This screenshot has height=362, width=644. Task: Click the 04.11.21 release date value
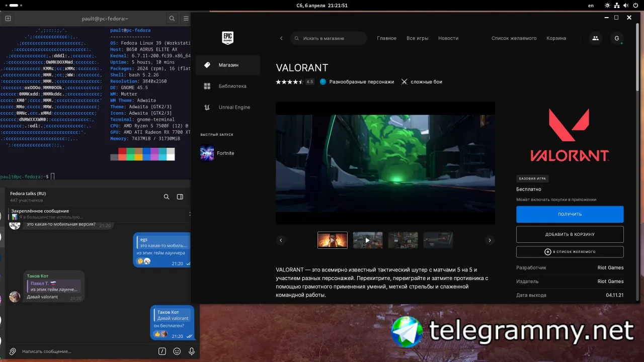tap(615, 295)
